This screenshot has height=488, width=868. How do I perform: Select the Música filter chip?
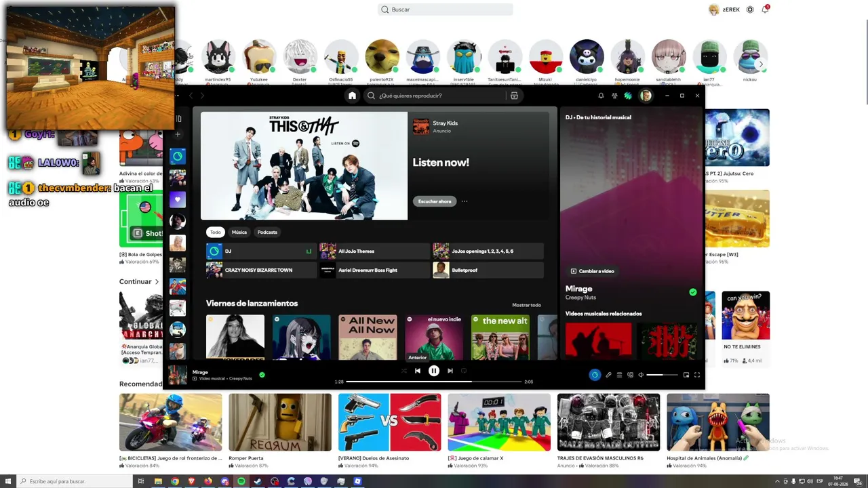(239, 232)
